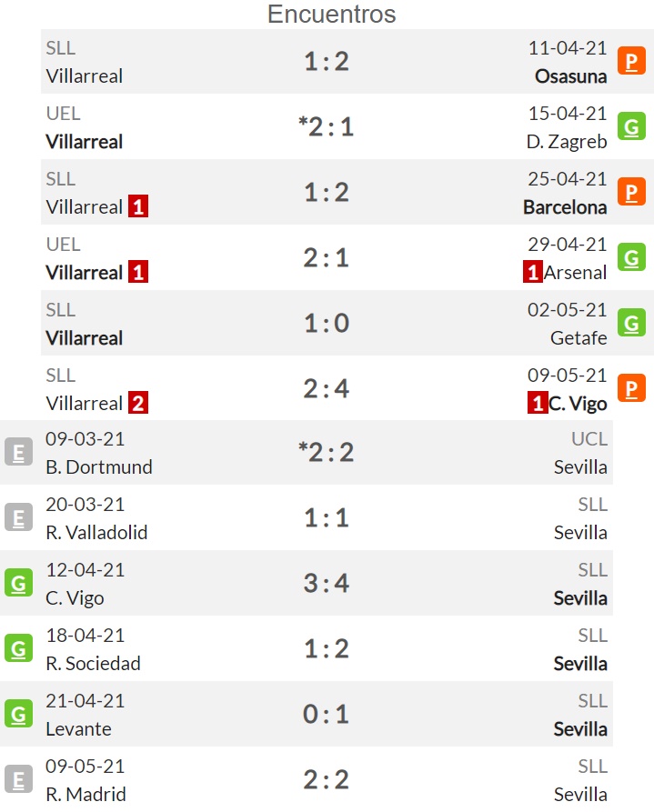Click green G badge for 12-04-21 C. Vigo match

click(19, 583)
